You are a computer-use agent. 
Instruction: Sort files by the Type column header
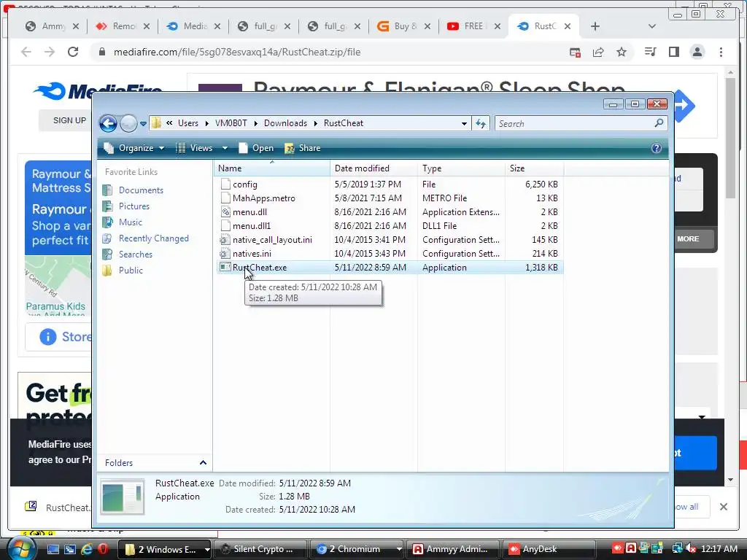(x=461, y=168)
